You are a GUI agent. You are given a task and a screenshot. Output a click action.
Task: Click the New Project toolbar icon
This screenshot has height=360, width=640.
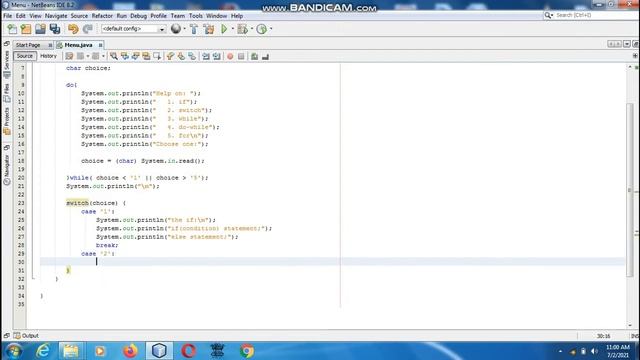(x=26, y=29)
